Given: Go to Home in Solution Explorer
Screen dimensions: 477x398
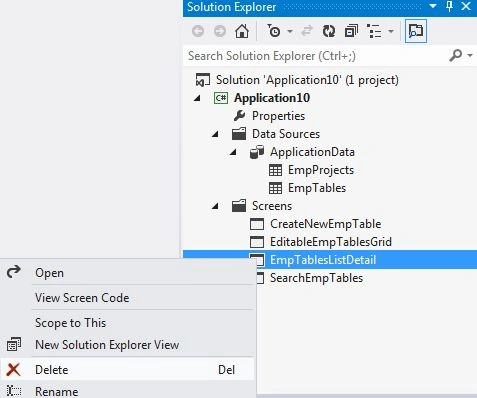Looking at the screenshot, I should pyautogui.click(x=242, y=31).
